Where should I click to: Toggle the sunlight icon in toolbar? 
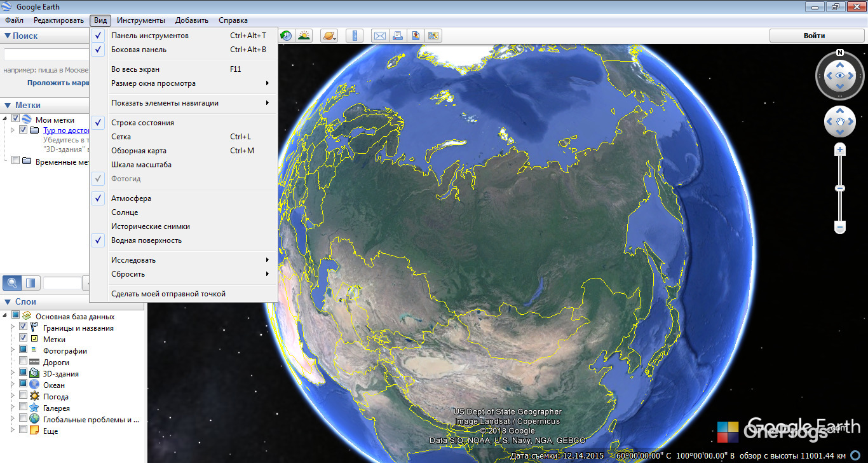[304, 36]
